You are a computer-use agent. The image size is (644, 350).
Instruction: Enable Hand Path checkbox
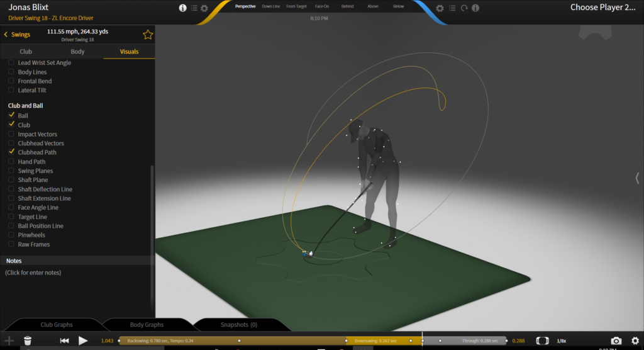coord(11,162)
